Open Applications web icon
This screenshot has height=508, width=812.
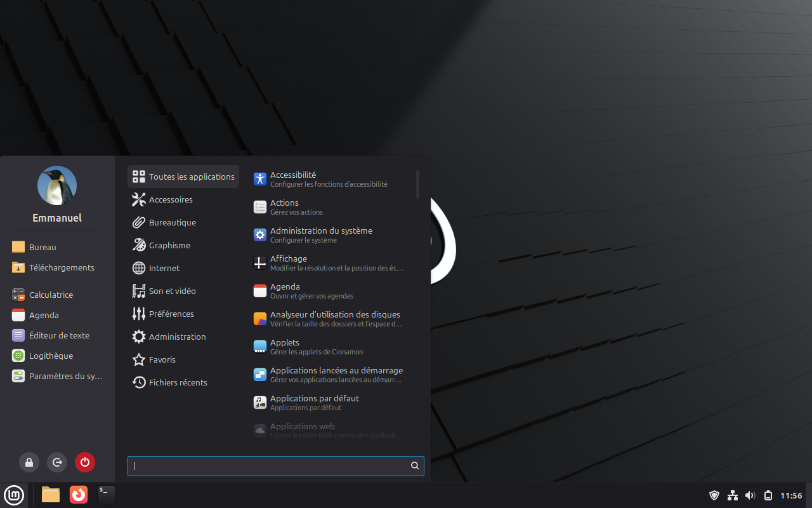click(x=260, y=431)
